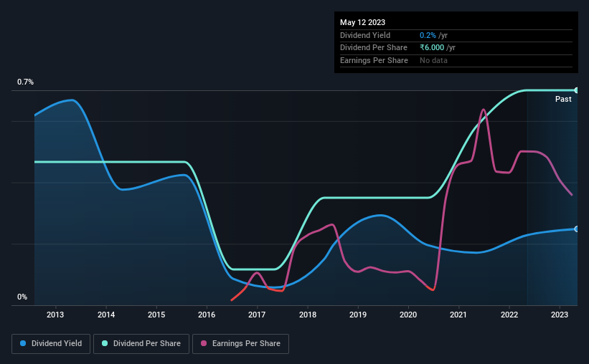The width and height of the screenshot is (589, 364).
Task: Select the 2016 x-axis label
Action: (x=207, y=315)
